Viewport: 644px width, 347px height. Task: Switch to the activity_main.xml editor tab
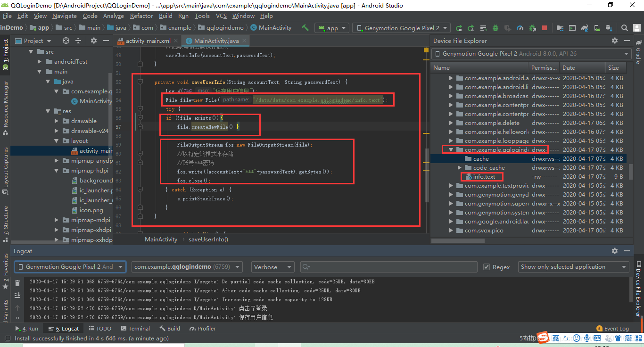(x=148, y=41)
